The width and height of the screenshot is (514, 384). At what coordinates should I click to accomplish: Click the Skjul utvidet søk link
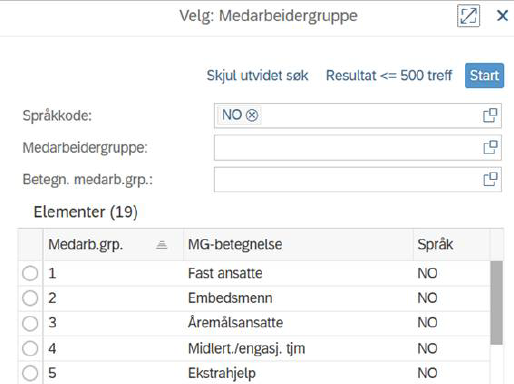(257, 76)
